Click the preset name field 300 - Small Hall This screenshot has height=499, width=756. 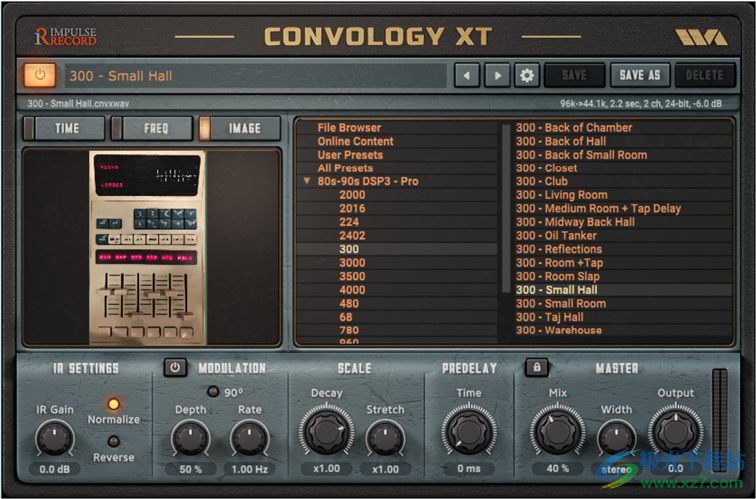256,76
